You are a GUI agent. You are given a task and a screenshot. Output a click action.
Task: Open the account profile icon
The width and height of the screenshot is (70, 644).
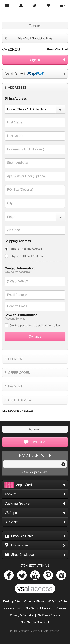click(x=21, y=6)
